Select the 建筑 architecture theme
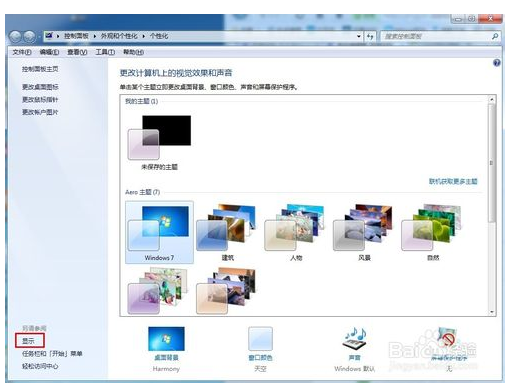 click(x=228, y=232)
